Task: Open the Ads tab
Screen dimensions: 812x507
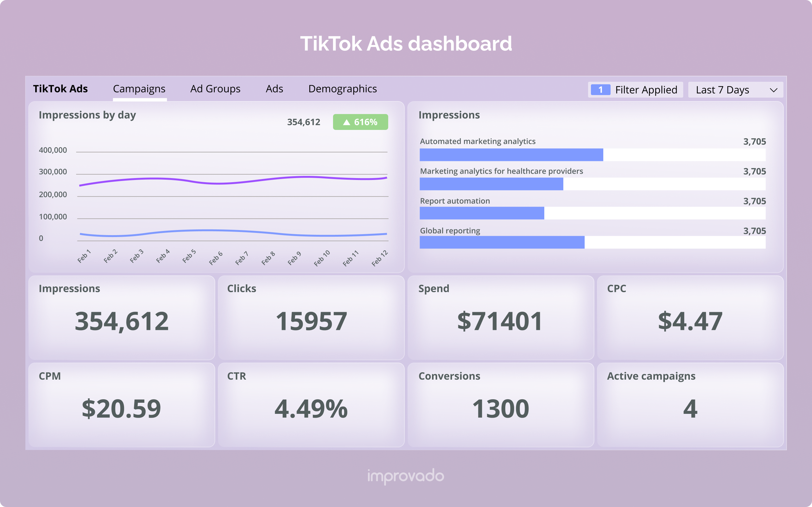Action: click(274, 89)
